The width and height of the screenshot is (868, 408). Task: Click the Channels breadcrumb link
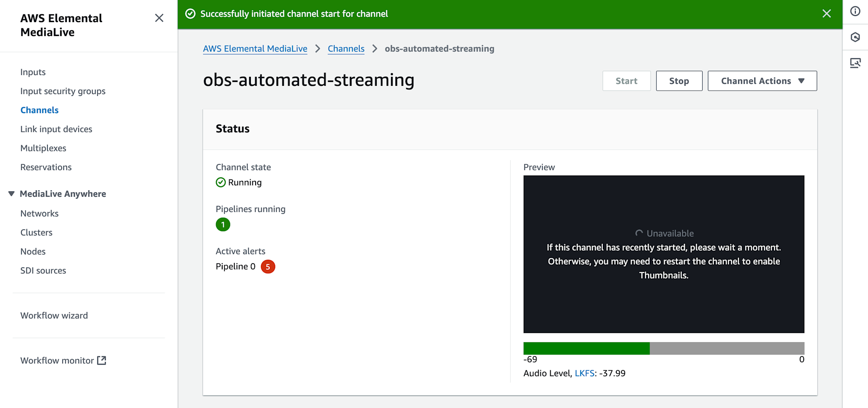(x=346, y=49)
